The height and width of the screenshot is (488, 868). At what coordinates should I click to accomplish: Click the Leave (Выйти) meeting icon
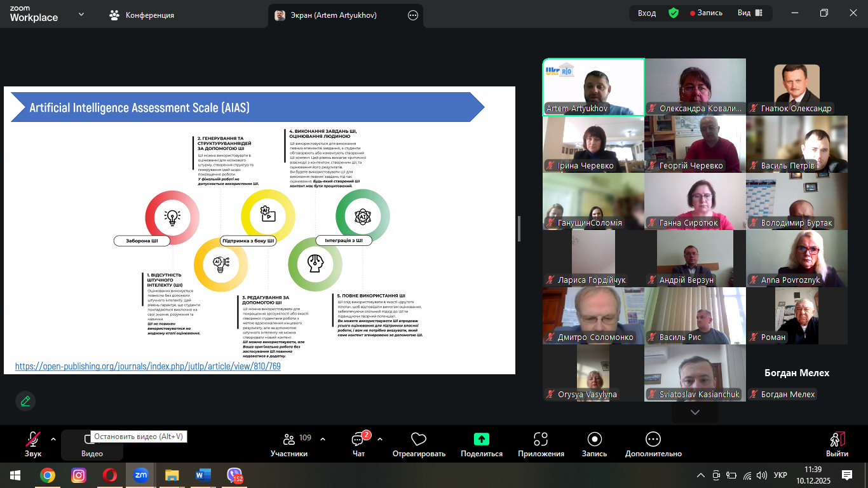[837, 440]
